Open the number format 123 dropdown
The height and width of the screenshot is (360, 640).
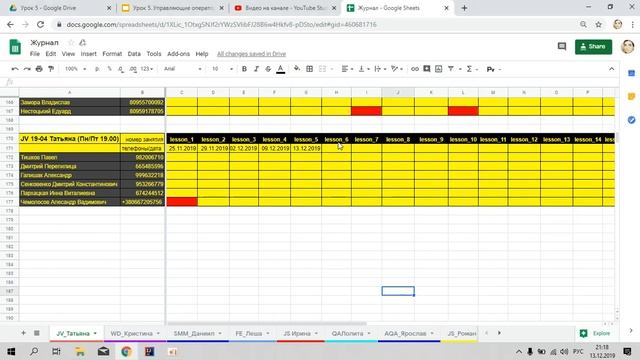pos(147,69)
